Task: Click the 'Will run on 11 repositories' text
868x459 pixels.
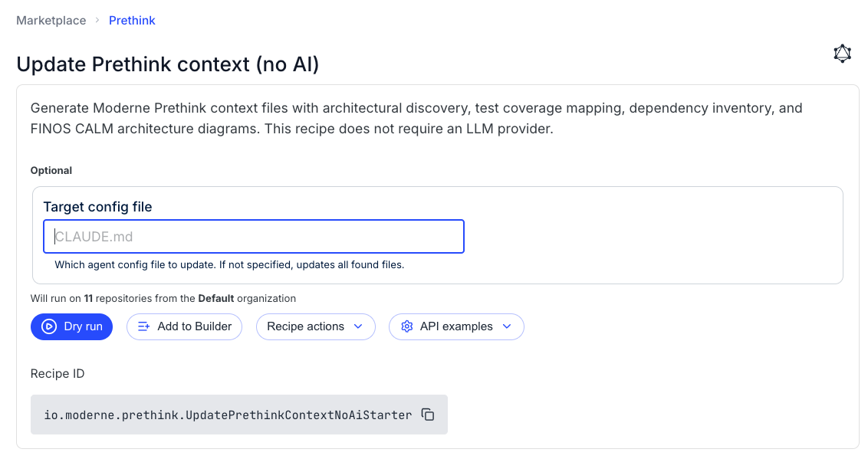Action: coord(163,299)
